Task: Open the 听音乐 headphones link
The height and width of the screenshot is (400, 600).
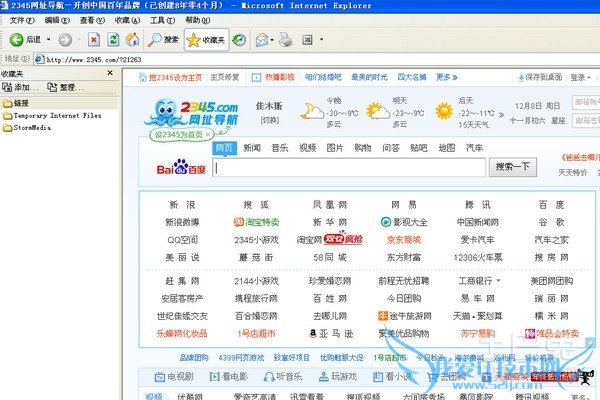Action: [x=283, y=377]
